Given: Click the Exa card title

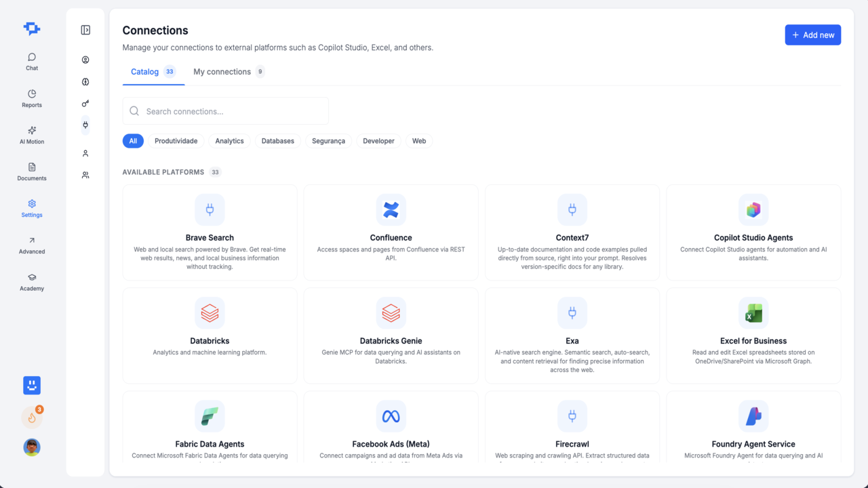Looking at the screenshot, I should click(572, 341).
